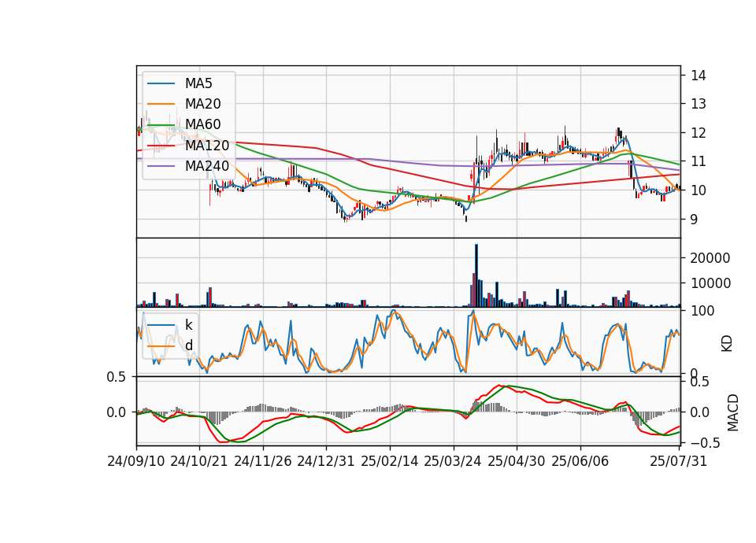This screenshot has width=756, height=543.
Task: Click the MACD right axis value −0.5
Action: 706,443
